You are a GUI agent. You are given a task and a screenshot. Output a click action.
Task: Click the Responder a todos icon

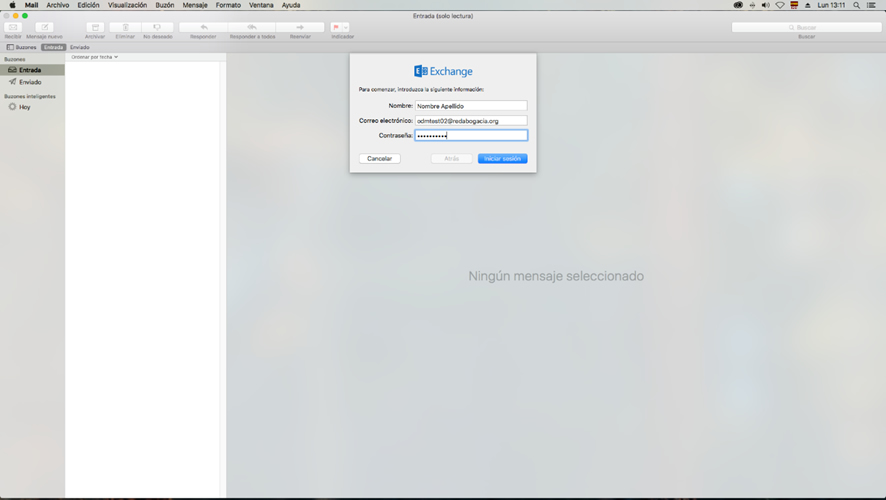pyautogui.click(x=252, y=27)
